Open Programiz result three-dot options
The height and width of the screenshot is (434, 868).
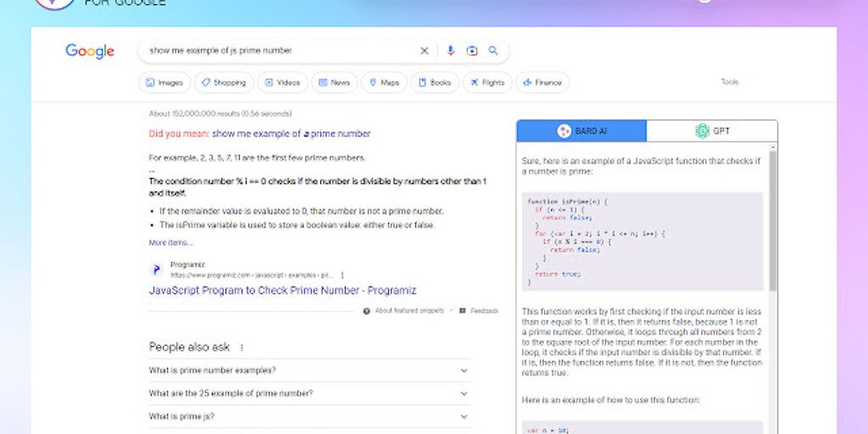point(342,275)
